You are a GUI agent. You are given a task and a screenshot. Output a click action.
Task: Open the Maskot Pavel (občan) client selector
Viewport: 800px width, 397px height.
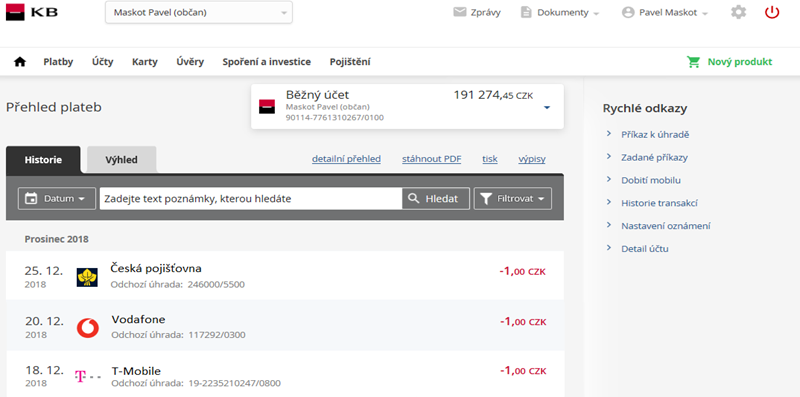point(199,12)
